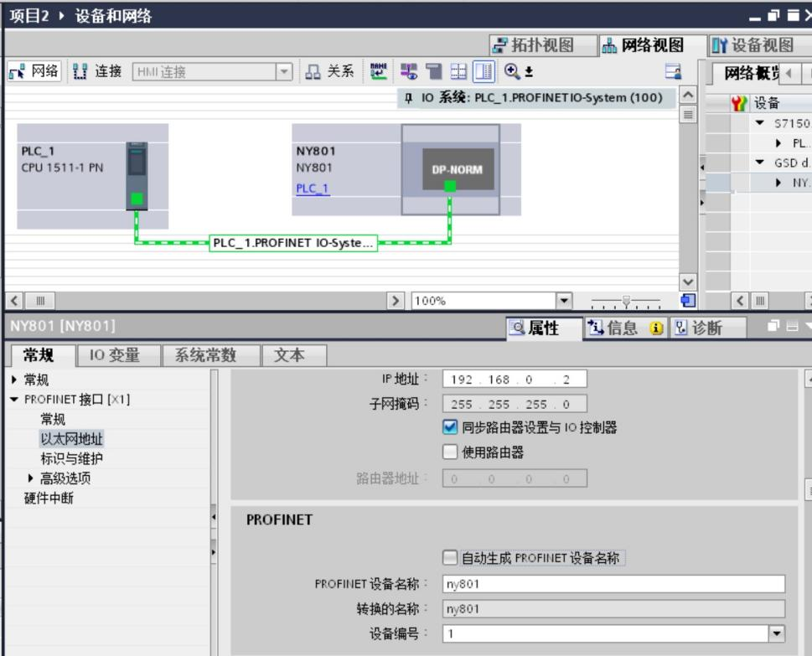The height and width of the screenshot is (656, 812).
Task: Expand the PL.. row in network overview
Action: coord(778,143)
